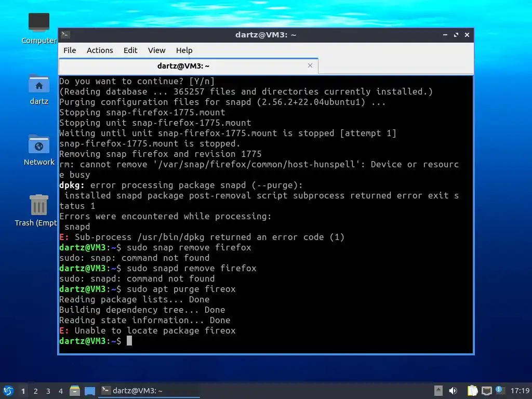Click the bold 'dpkg:' error line
This screenshot has height=399, width=532.
coord(181,185)
